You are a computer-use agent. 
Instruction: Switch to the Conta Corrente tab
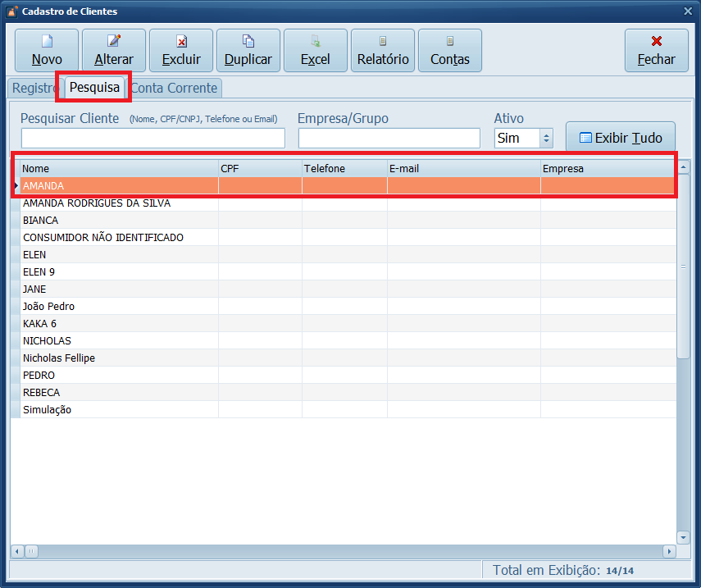pyautogui.click(x=175, y=88)
